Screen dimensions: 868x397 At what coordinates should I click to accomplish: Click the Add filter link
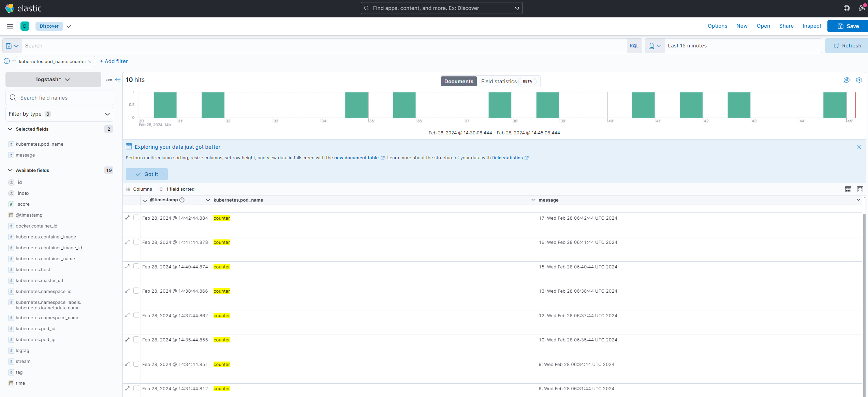pyautogui.click(x=114, y=61)
